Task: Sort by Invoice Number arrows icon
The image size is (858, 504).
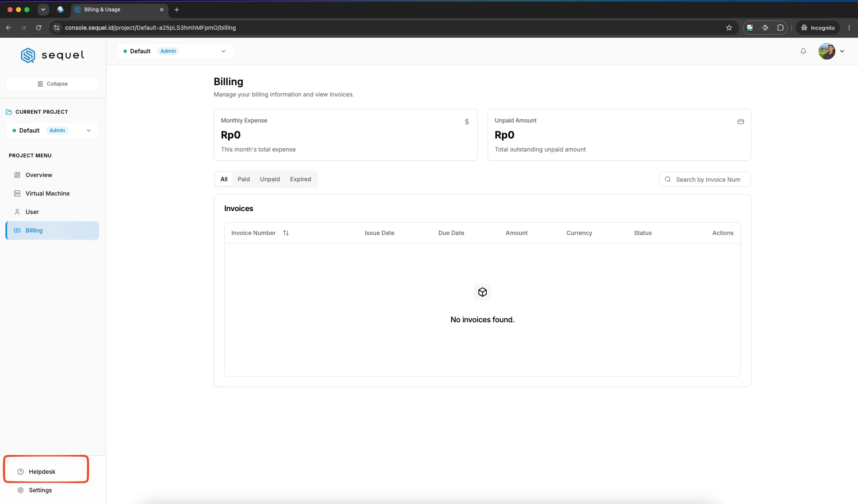Action: point(286,233)
